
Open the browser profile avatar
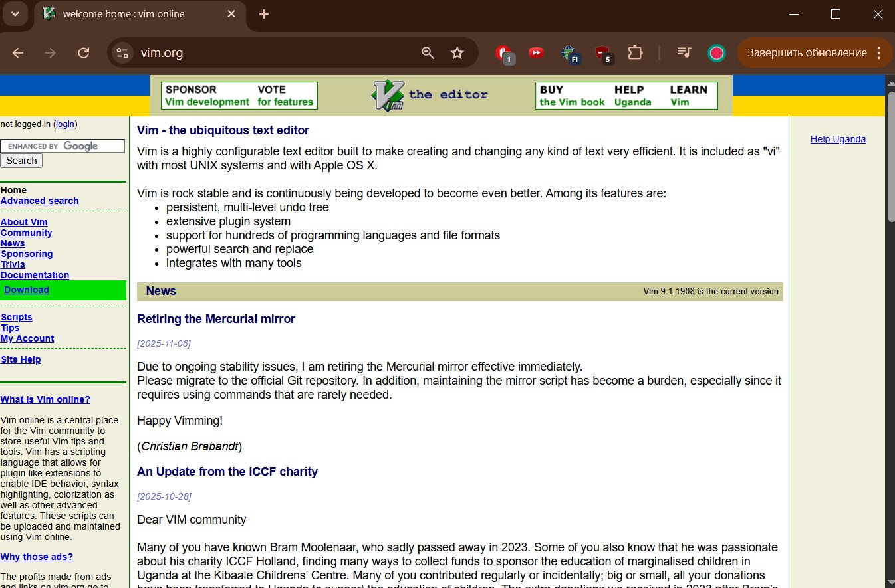pos(717,53)
